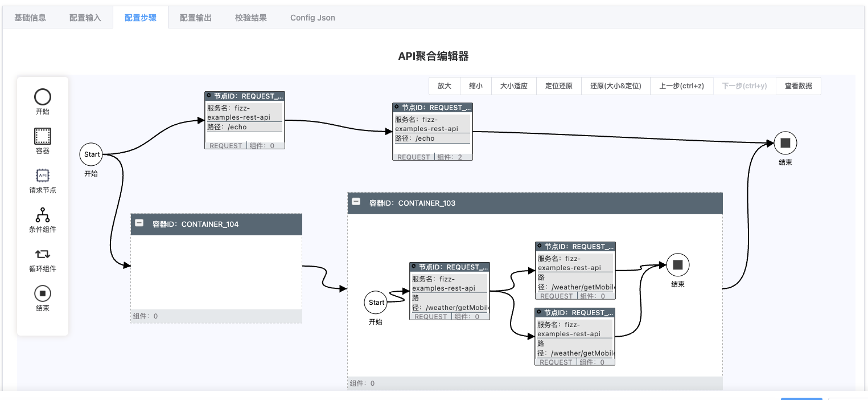Open 查看数据 to view data
Viewport: 868px width, 400px height.
click(x=798, y=86)
